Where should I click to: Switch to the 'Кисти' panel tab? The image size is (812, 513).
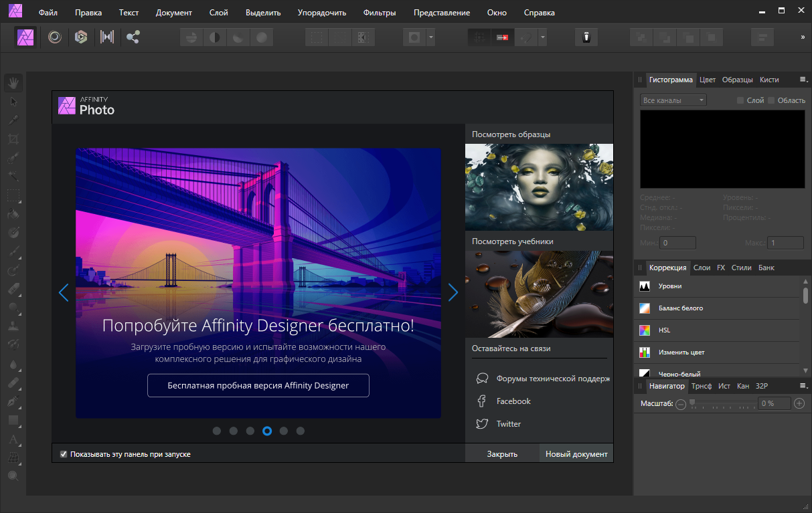point(769,80)
